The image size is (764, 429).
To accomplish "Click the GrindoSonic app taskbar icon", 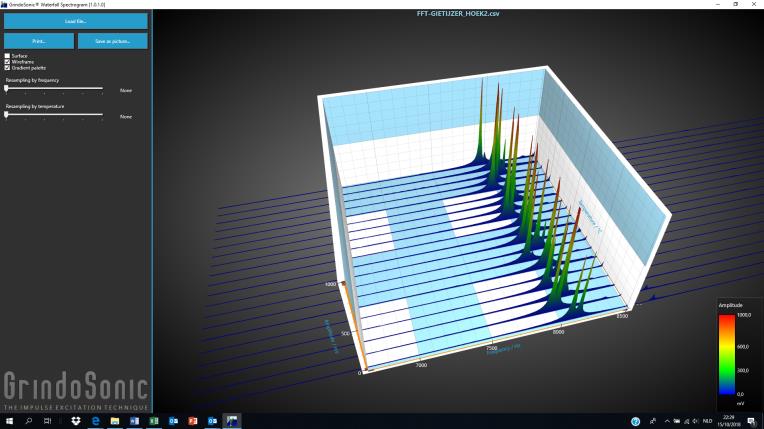I will (232, 421).
